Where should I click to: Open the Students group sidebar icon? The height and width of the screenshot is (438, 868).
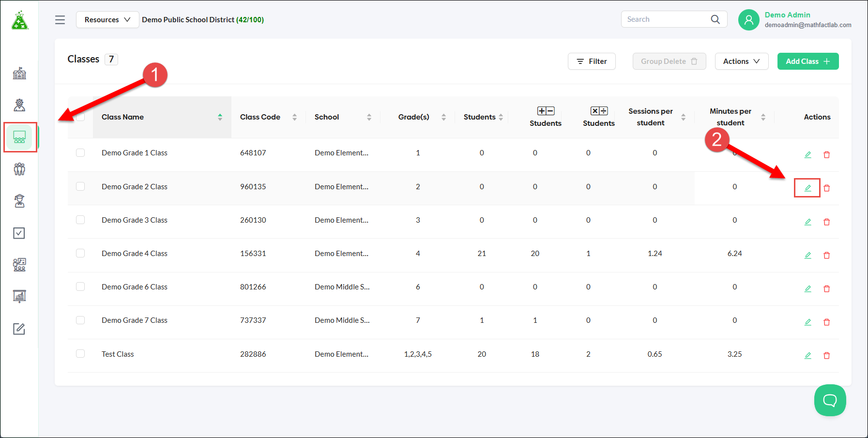point(19,169)
